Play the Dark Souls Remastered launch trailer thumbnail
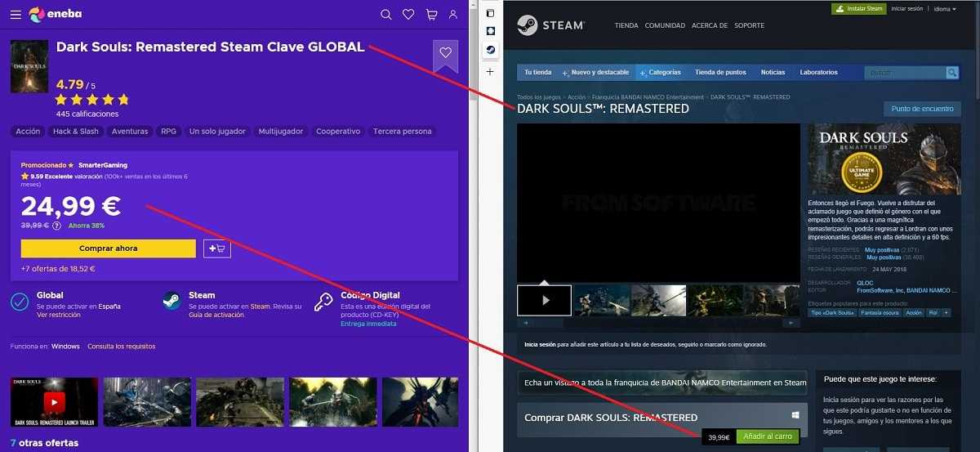Image resolution: width=980 pixels, height=452 pixels. [54, 401]
